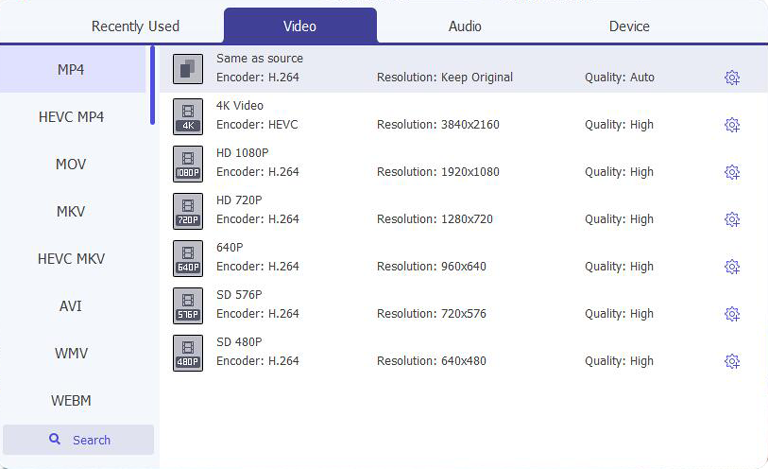Click Quality: High in 4K Video row

(x=619, y=124)
